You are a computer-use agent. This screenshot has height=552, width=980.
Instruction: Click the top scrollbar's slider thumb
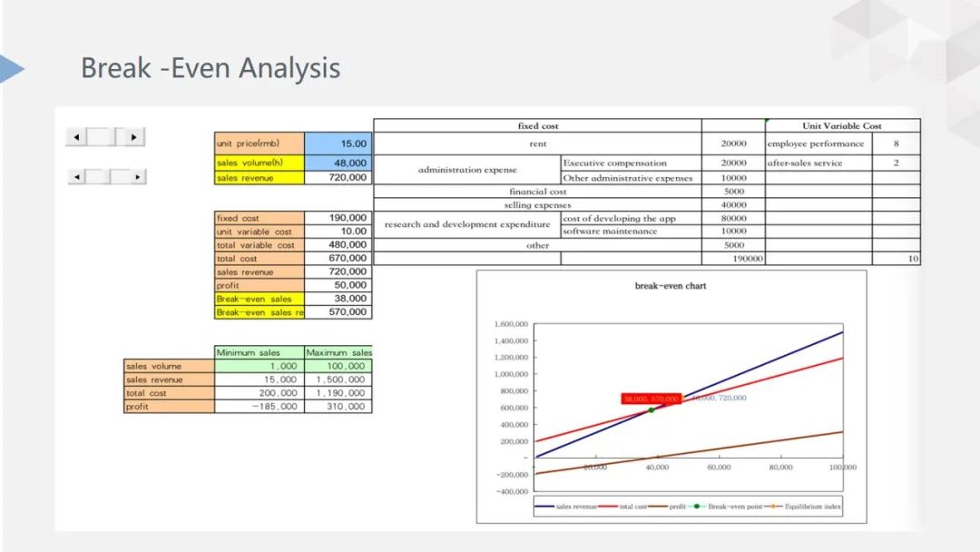coord(99,137)
